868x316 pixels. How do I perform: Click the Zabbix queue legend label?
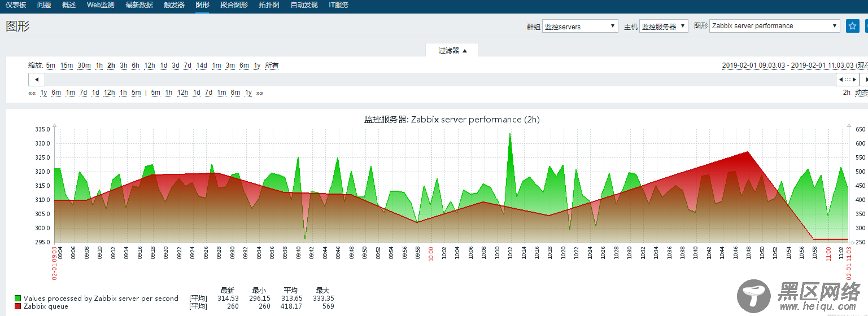[x=46, y=306]
